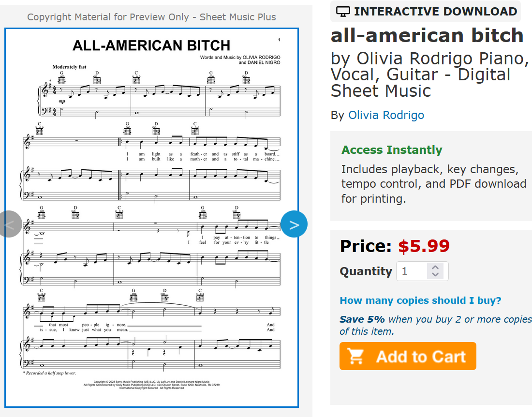Click the Access Instantly heading
The width and height of the screenshot is (532, 417).
tap(392, 150)
